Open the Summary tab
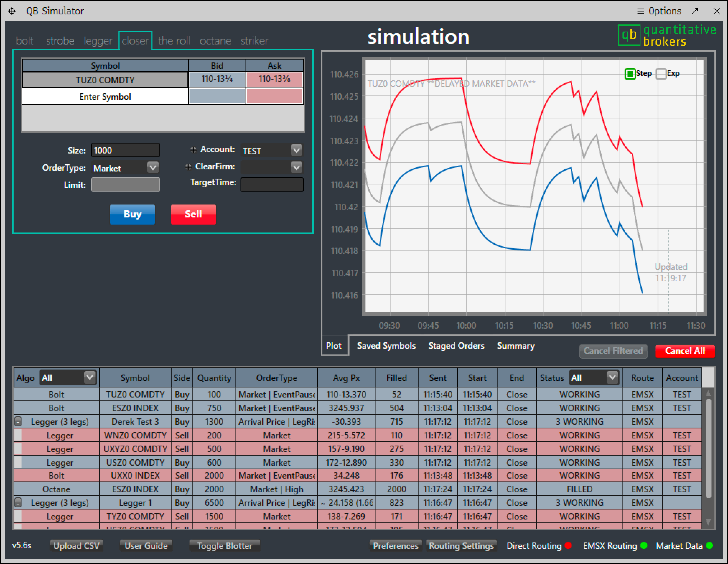 [516, 346]
